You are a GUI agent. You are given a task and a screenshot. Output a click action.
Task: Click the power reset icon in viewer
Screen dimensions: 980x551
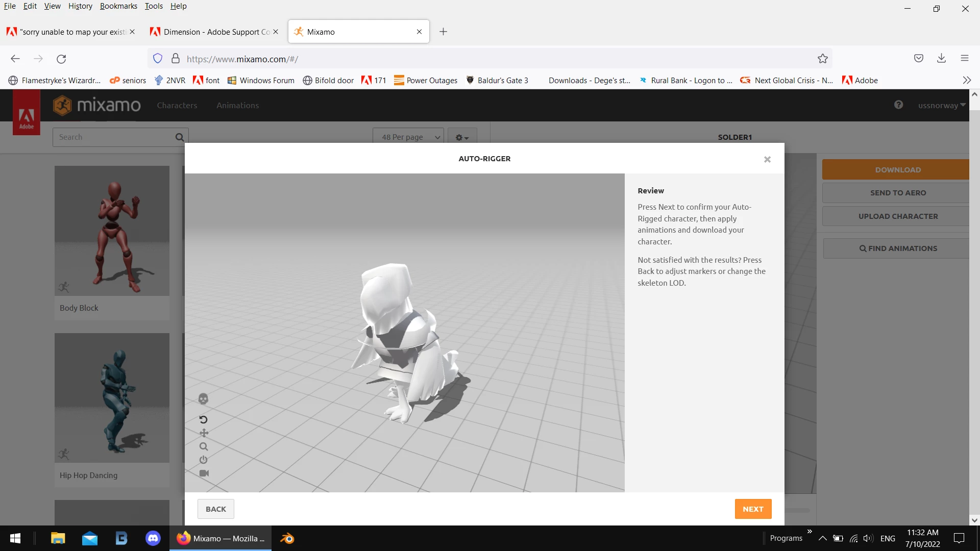click(203, 460)
